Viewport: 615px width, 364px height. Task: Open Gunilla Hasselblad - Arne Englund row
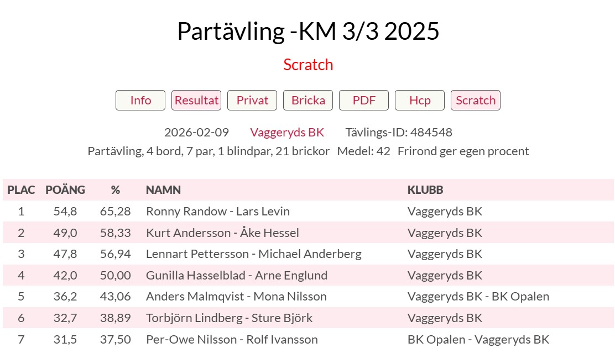236,276
